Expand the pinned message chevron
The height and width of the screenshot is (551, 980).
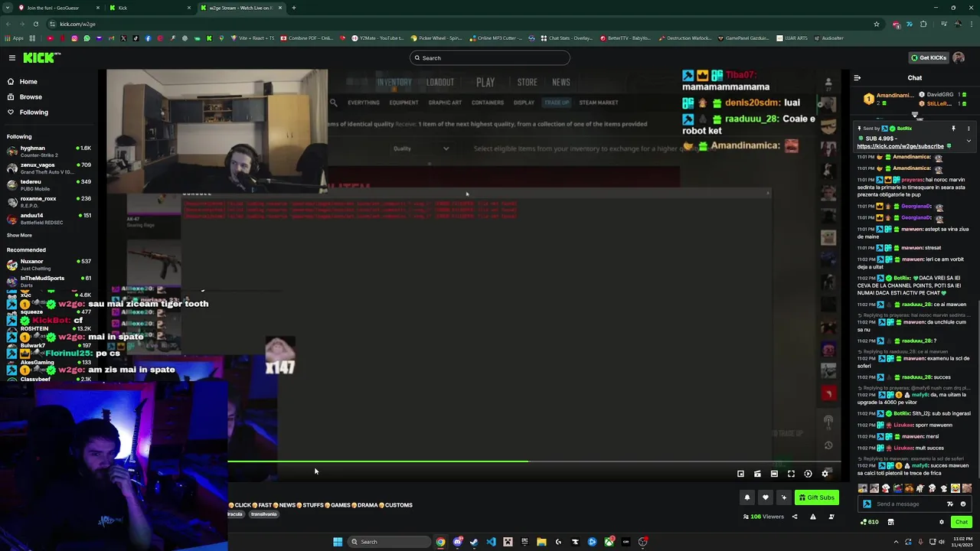point(969,141)
